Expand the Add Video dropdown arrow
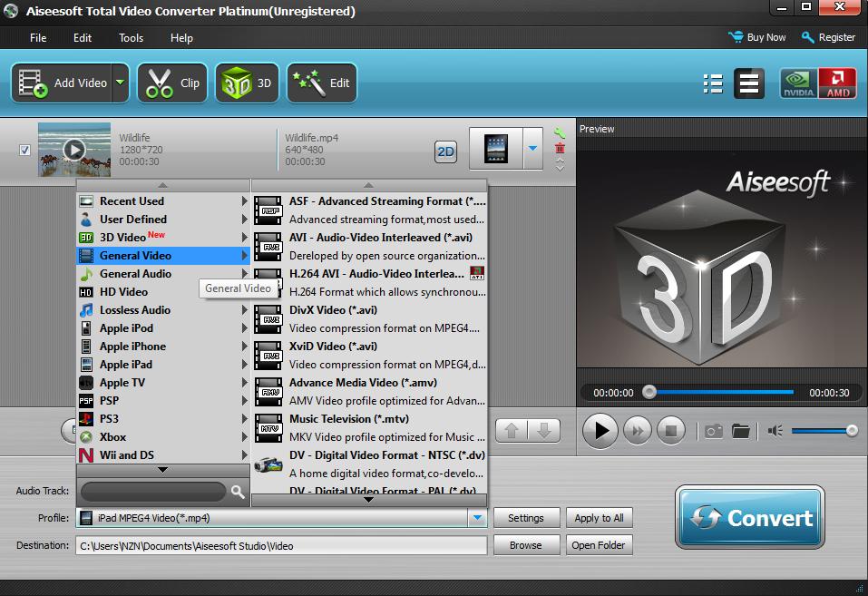Image resolution: width=868 pixels, height=596 pixels. tap(119, 82)
